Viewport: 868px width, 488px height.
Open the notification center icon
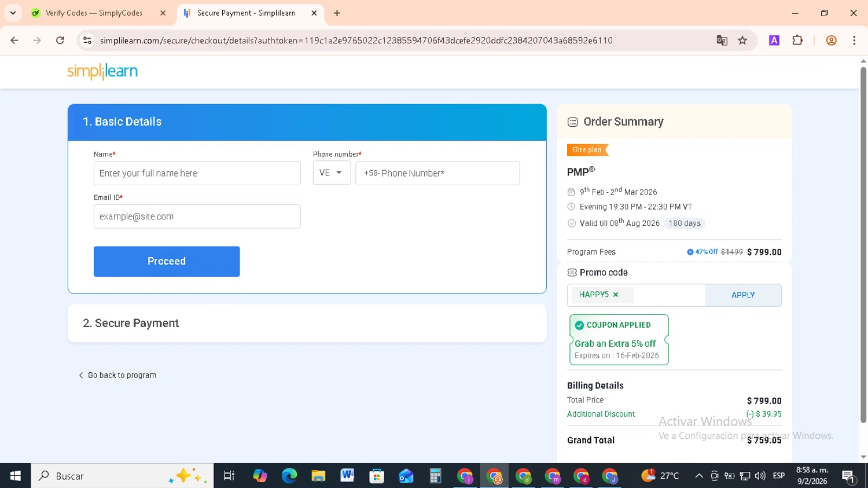849,476
